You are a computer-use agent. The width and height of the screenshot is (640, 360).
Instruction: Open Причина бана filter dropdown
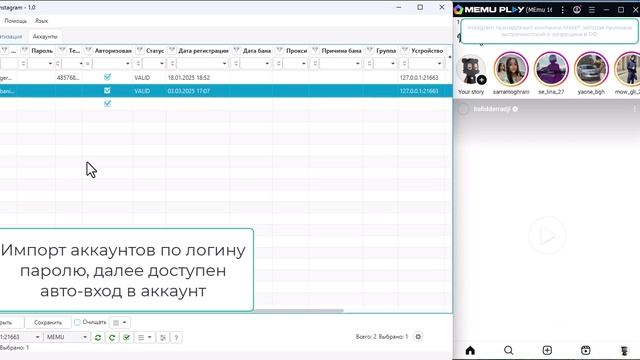point(358,64)
